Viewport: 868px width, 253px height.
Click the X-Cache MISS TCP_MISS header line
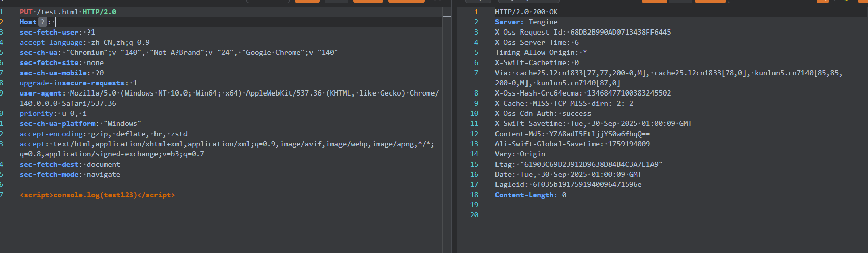pyautogui.click(x=564, y=103)
